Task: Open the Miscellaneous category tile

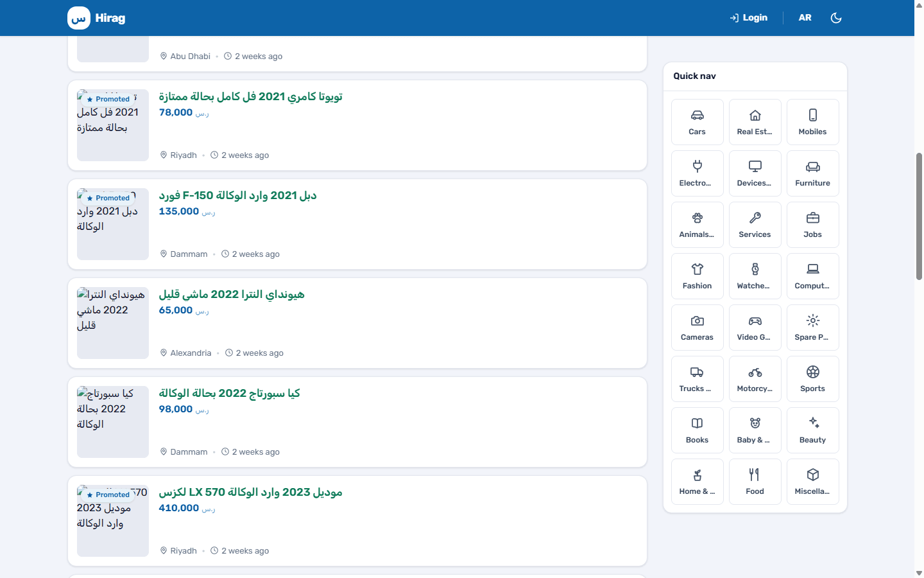Action: point(812,482)
